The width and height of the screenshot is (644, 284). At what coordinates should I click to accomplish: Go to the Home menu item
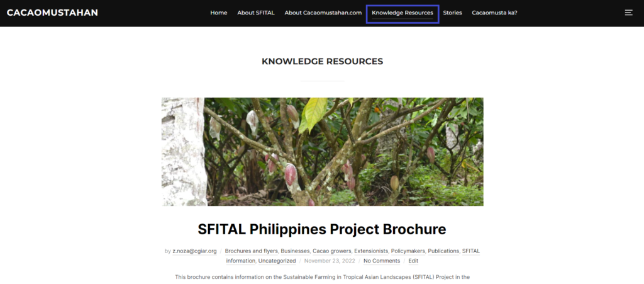click(x=218, y=13)
